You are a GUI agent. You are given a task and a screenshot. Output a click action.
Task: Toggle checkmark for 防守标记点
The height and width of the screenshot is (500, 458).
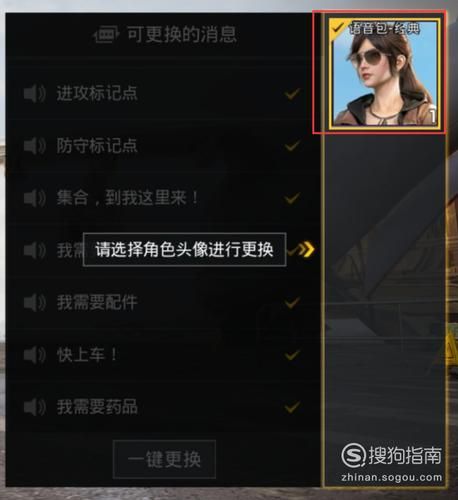(292, 146)
